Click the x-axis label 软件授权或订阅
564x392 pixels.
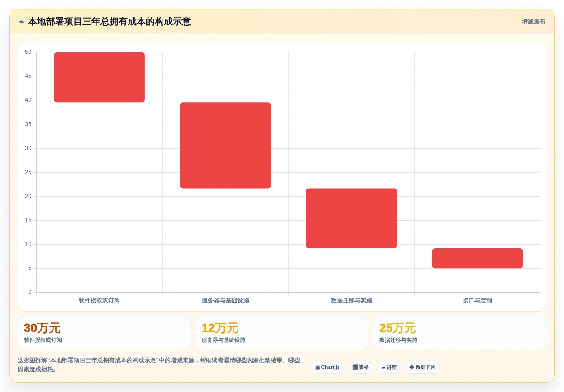(x=99, y=301)
